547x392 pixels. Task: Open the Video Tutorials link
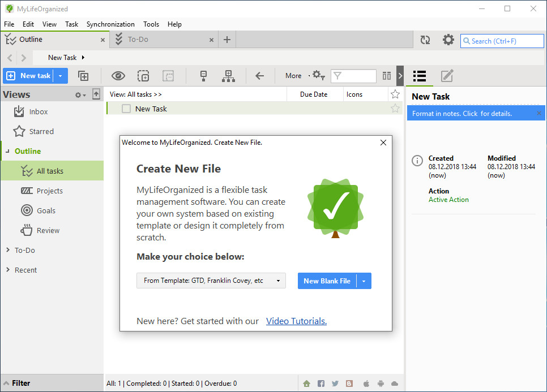296,321
